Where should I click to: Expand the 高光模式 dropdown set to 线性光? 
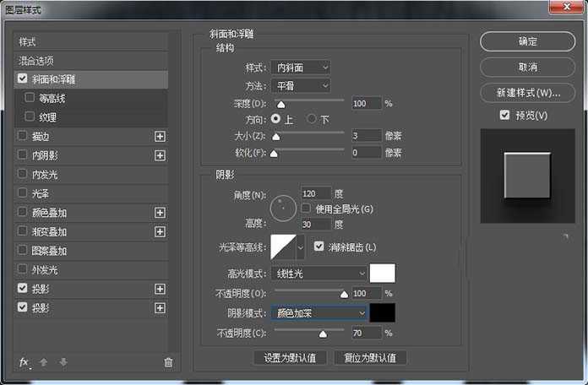click(319, 274)
